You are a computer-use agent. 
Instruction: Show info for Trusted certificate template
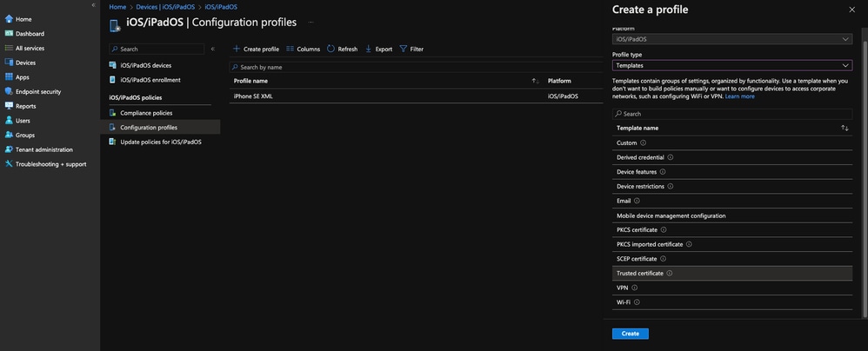tap(670, 273)
